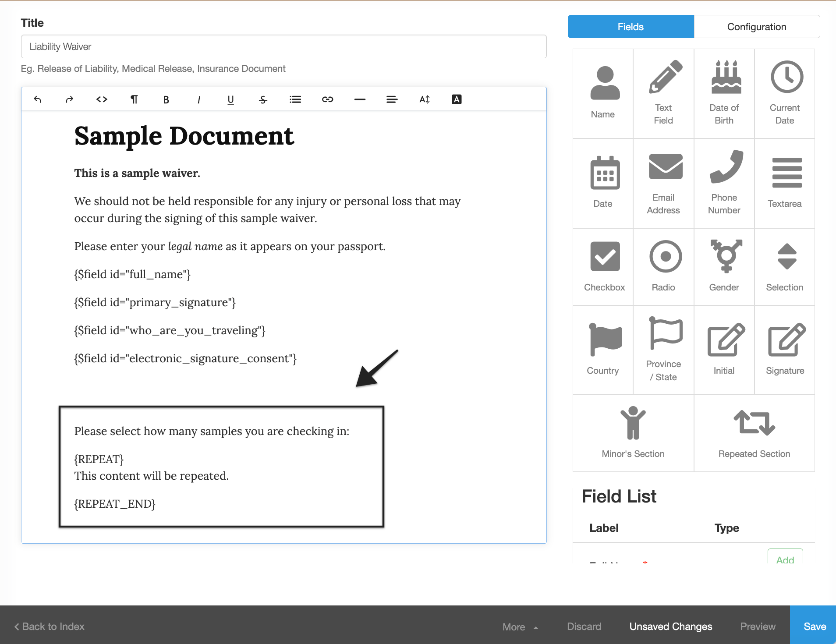Viewport: 836px width, 644px height.
Task: Open font size options
Action: 424,99
